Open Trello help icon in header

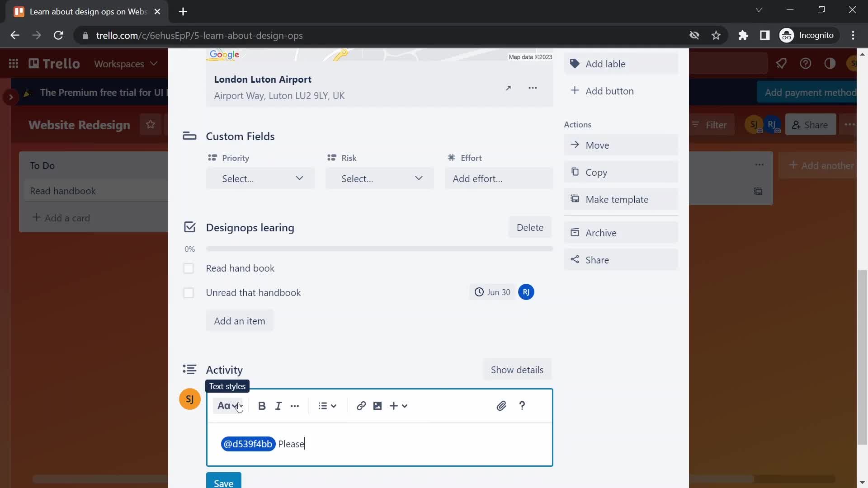tap(806, 64)
